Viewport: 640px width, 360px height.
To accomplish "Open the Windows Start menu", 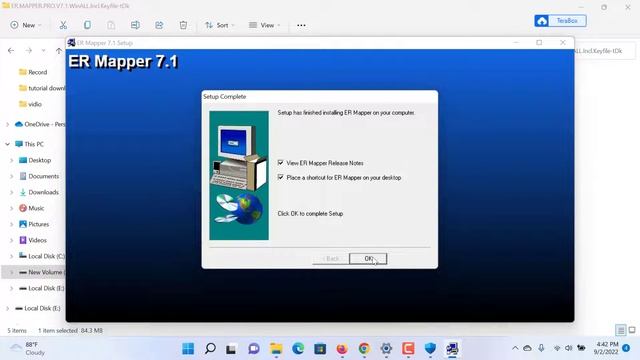I will click(188, 349).
